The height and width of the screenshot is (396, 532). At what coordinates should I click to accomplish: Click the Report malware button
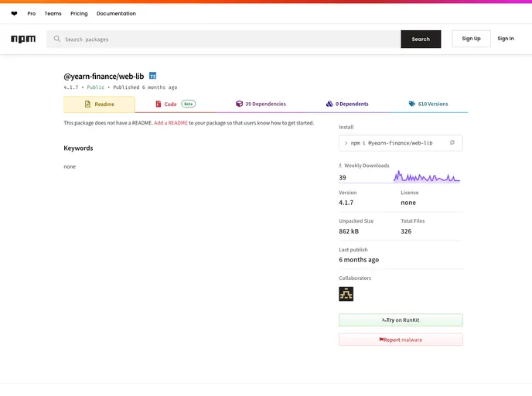point(401,340)
